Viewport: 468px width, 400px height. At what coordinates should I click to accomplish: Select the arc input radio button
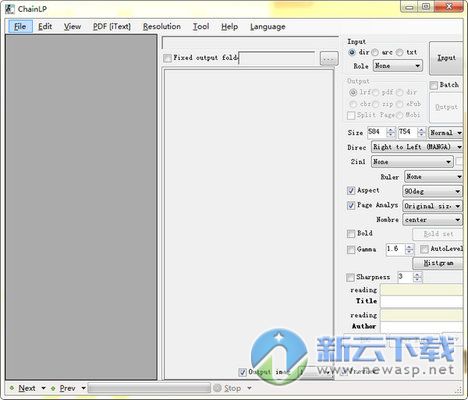pos(375,52)
